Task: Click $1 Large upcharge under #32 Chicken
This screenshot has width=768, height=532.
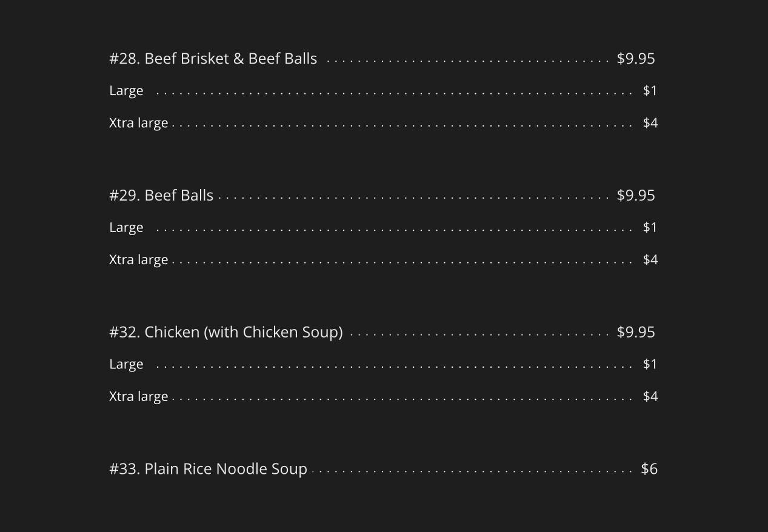Action: point(650,365)
